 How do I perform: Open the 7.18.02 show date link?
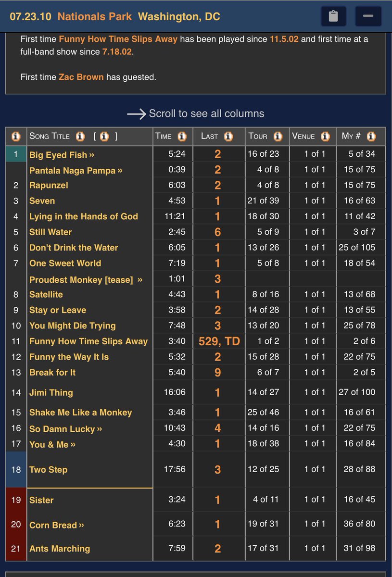117,51
